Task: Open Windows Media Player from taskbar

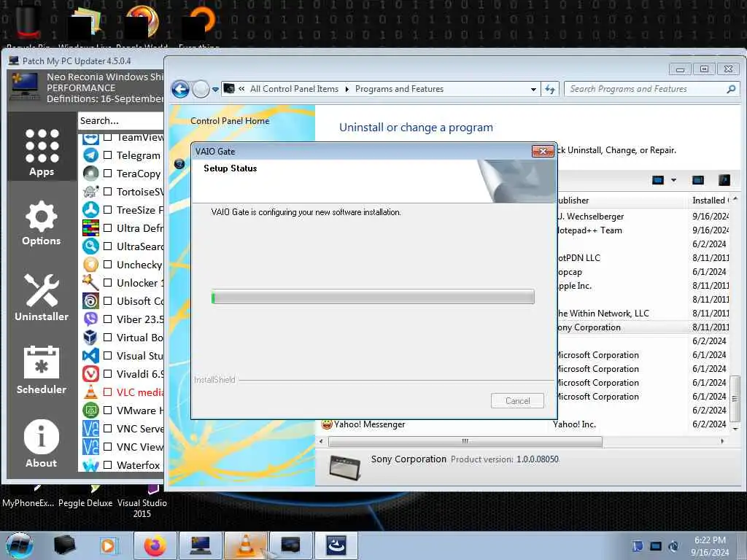Action: 108,545
